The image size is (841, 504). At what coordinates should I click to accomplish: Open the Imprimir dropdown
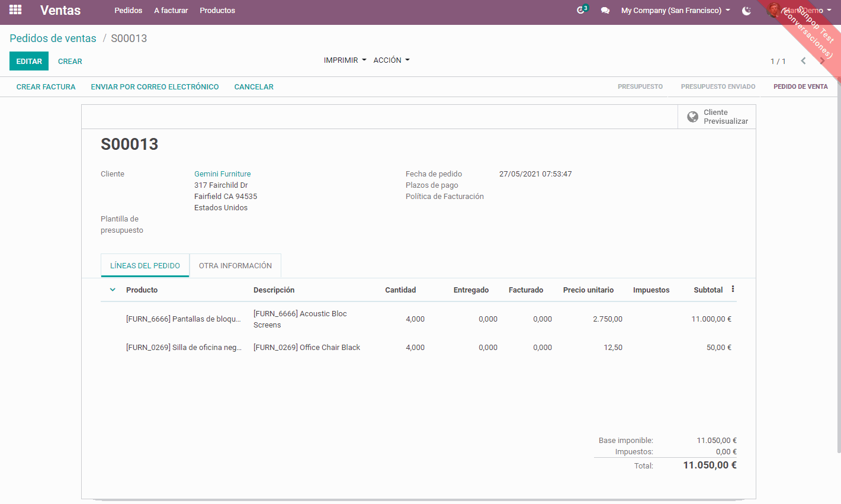coord(345,60)
